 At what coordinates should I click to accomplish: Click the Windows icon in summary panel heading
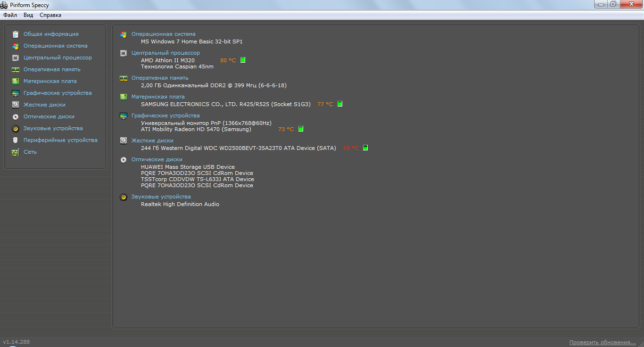(x=124, y=34)
